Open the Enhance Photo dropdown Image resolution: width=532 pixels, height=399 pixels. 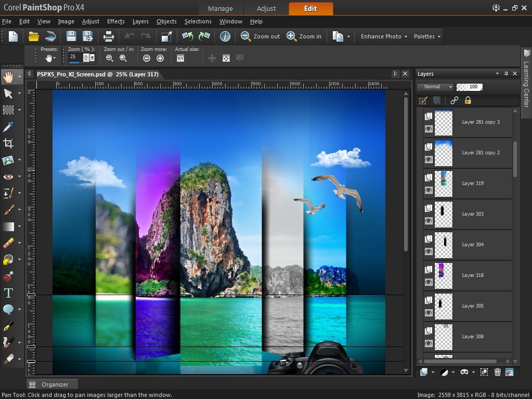(384, 36)
